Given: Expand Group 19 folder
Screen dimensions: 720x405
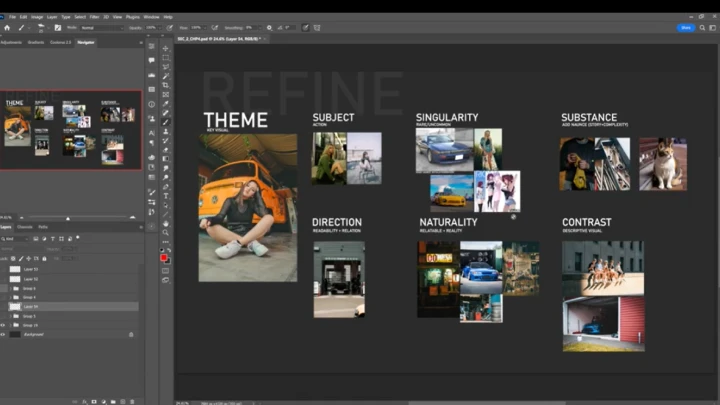Looking at the screenshot, I should 10,325.
